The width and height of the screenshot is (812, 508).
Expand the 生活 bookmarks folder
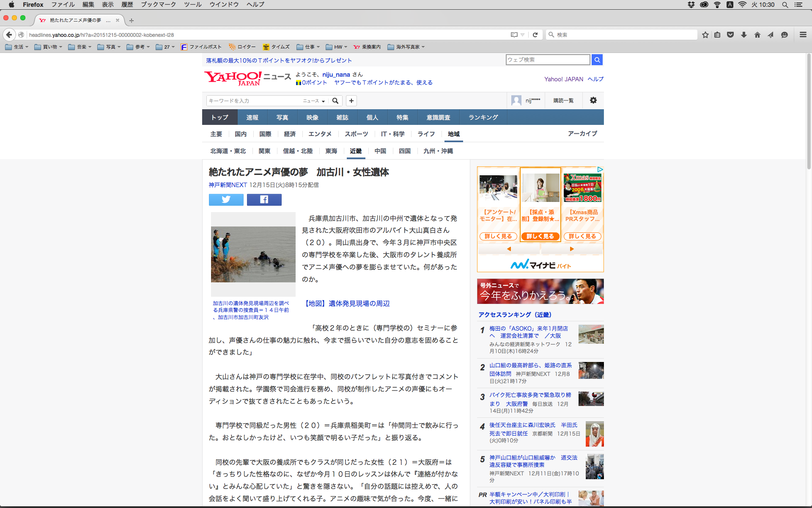click(16, 47)
